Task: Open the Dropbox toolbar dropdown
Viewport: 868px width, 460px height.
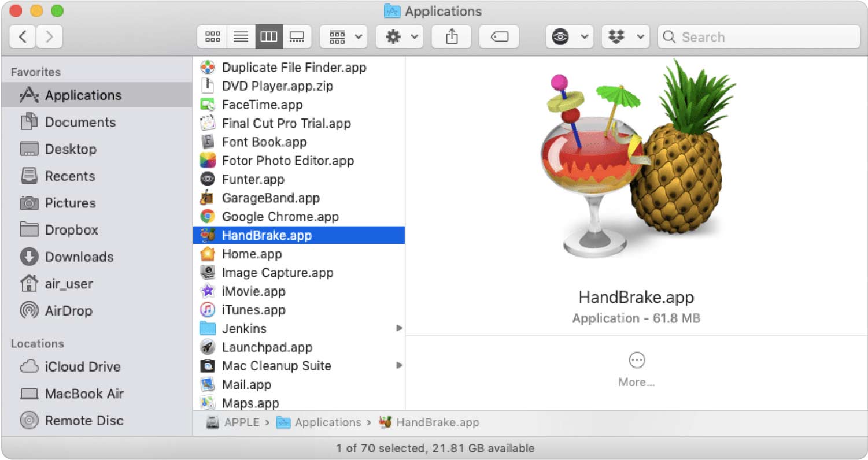Action: point(626,37)
